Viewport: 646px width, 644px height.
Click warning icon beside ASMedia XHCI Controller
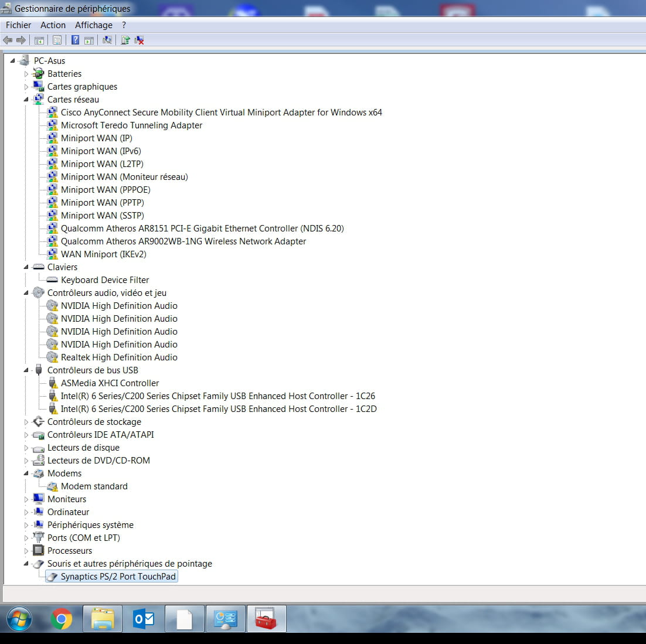pos(53,383)
